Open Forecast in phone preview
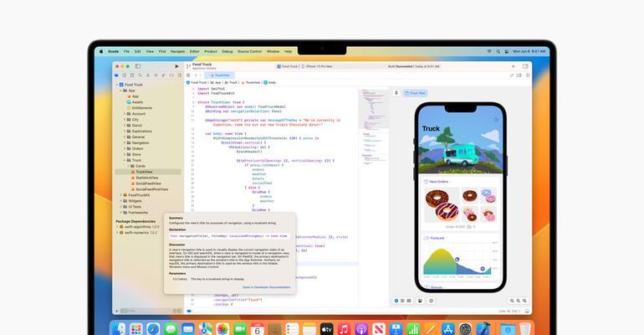Screen dimensions: 644x335 point(434,238)
